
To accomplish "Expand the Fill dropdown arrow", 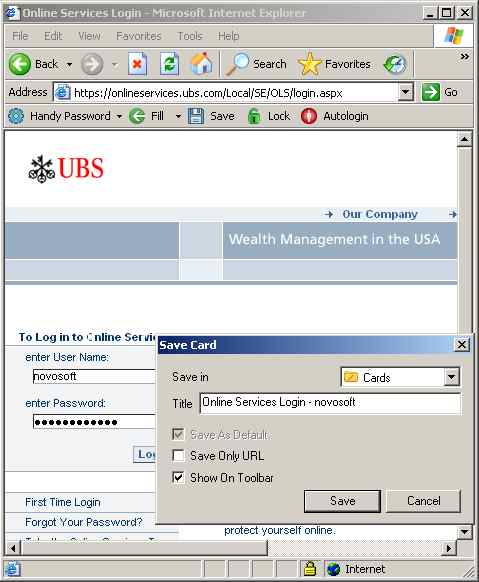I will coord(178,117).
